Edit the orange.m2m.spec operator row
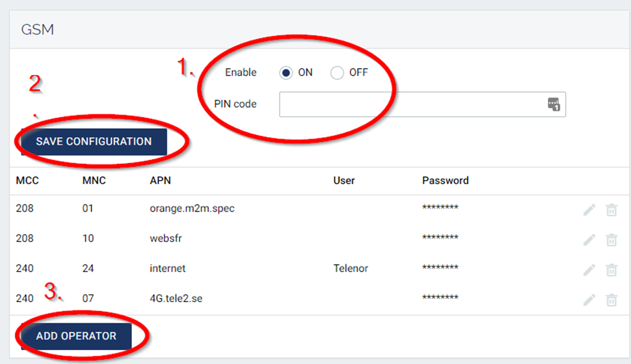This screenshot has height=364, width=631. [589, 209]
